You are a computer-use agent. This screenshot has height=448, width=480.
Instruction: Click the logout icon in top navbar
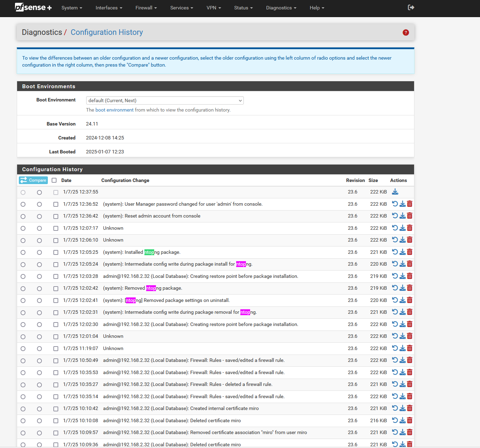point(411,8)
